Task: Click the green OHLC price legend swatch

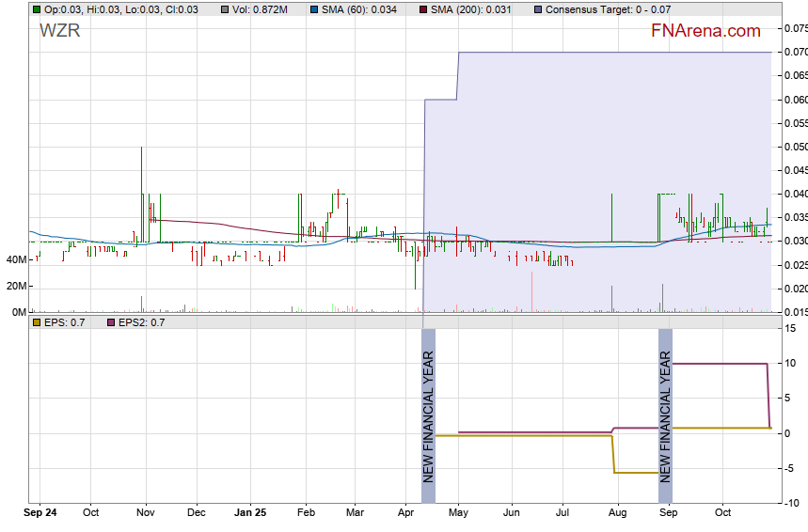Action: (x=36, y=9)
